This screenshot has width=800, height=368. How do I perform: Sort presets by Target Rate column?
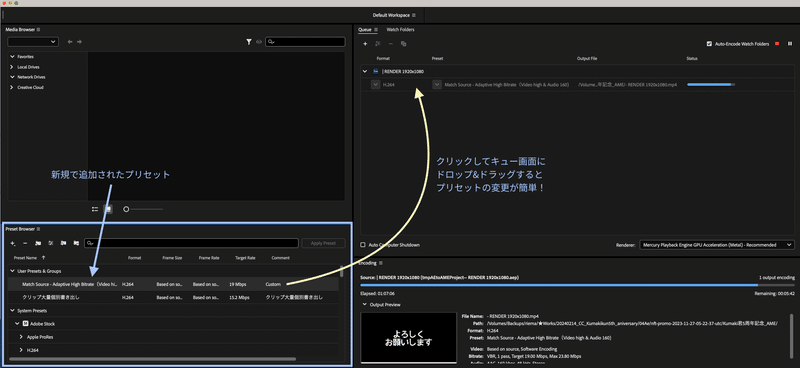pos(245,258)
